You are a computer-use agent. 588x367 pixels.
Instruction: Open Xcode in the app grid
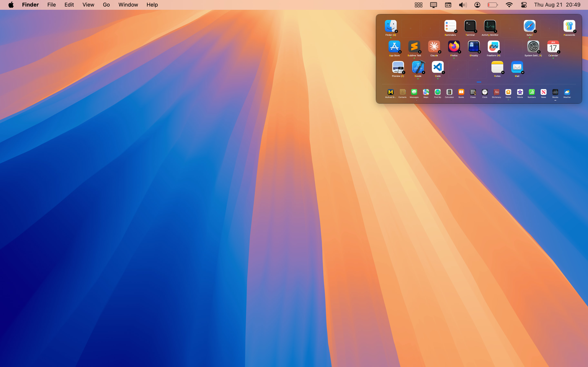click(x=418, y=67)
